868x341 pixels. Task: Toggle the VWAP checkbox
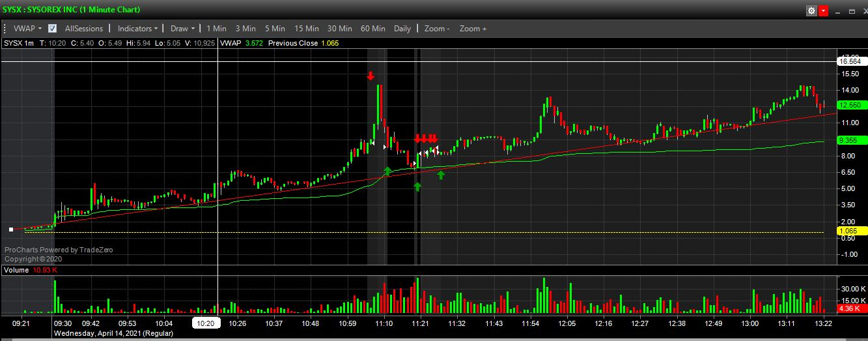point(52,29)
